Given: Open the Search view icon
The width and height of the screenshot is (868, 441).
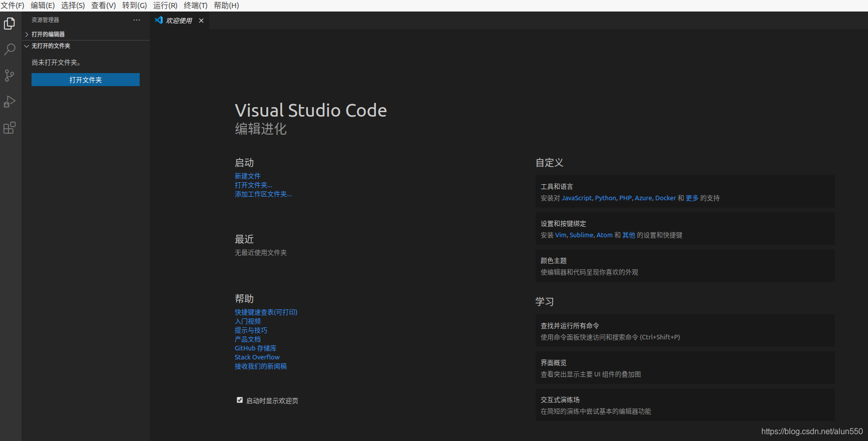Looking at the screenshot, I should (10, 50).
